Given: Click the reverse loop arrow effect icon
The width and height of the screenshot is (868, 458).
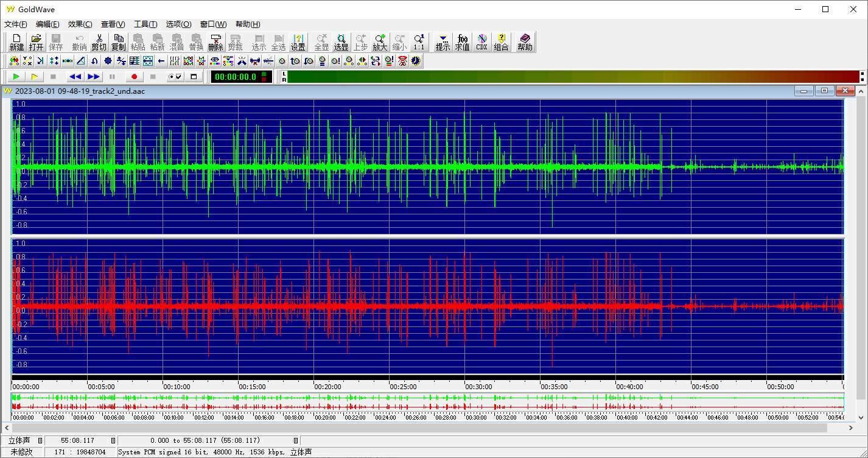Looking at the screenshot, I should pyautogui.click(x=94, y=61).
